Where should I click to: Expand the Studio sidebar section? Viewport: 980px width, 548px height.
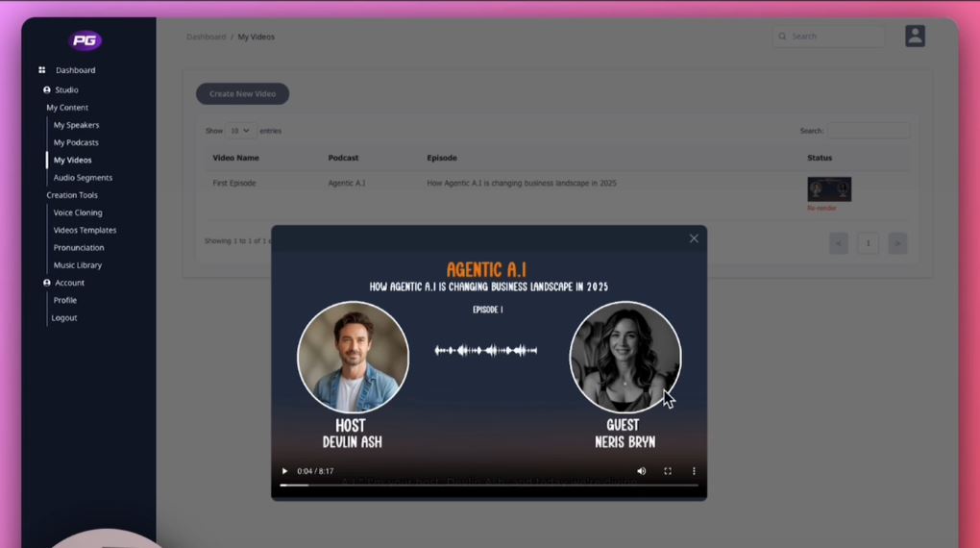(x=66, y=89)
